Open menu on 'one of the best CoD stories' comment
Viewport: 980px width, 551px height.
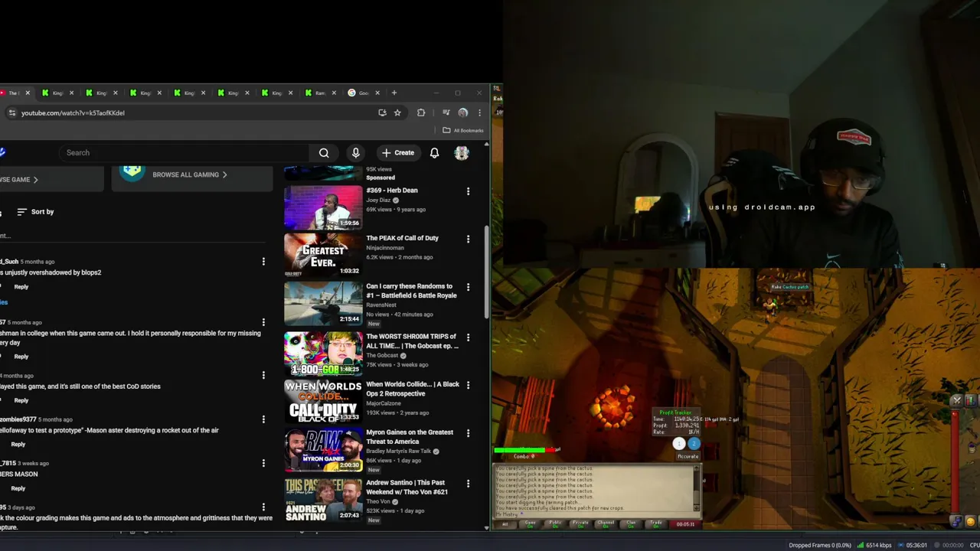(263, 375)
